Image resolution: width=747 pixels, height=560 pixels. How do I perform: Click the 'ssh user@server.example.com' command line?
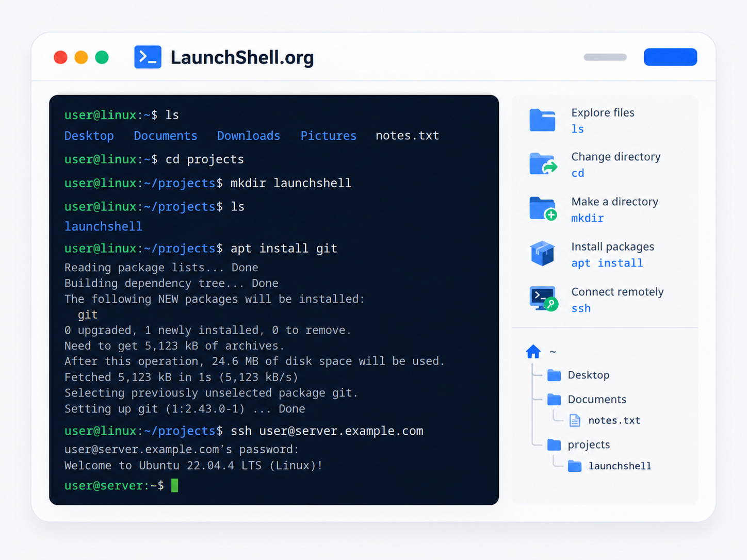tap(243, 431)
